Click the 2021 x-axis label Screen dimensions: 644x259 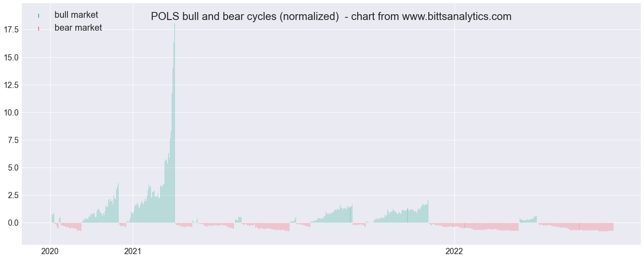[133, 251]
